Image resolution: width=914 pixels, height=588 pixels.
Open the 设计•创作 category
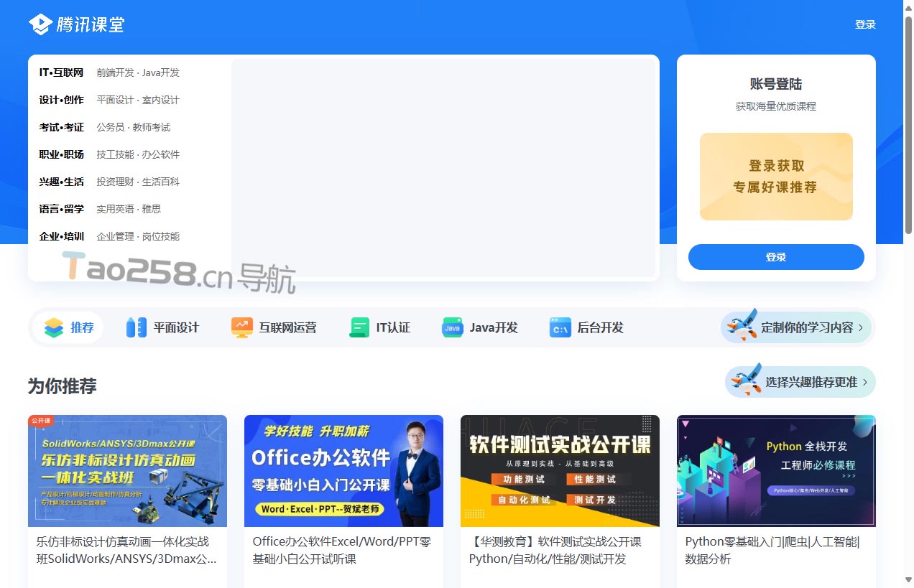coord(61,100)
